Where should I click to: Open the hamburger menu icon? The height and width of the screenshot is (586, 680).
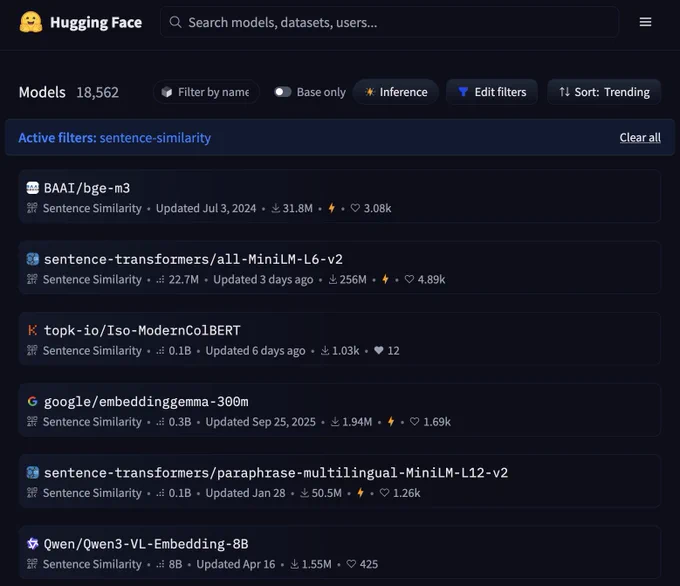coord(645,22)
